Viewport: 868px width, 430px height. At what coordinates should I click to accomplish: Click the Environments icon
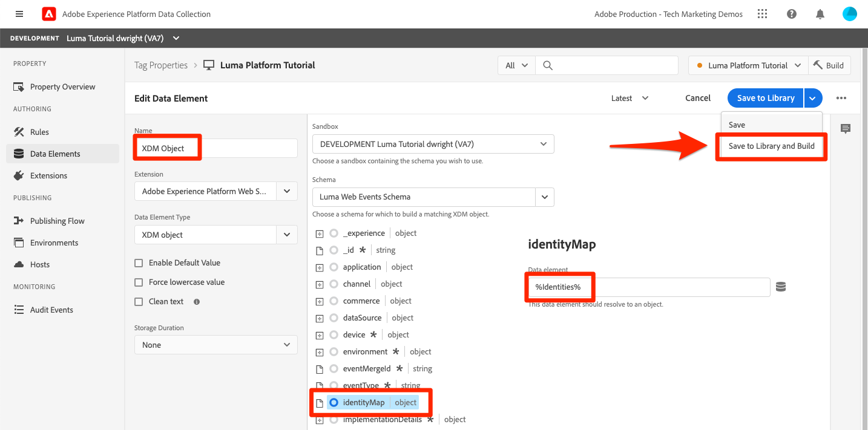[x=19, y=243]
